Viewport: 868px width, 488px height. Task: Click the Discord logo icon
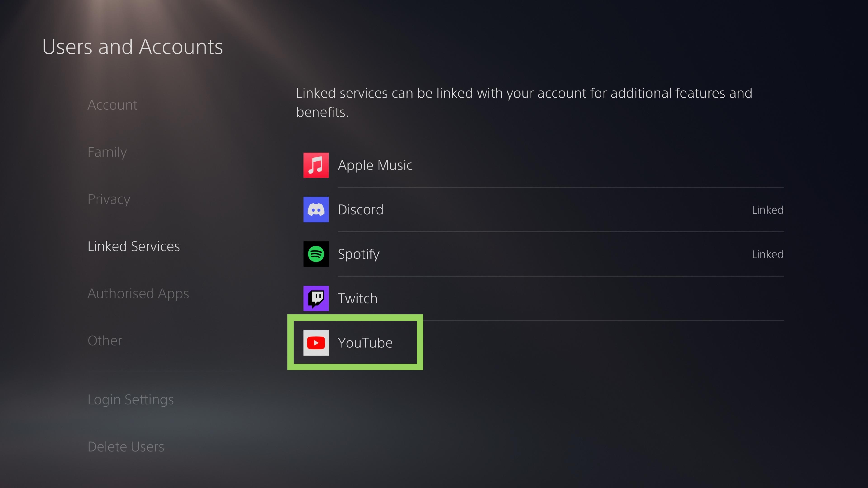point(316,209)
